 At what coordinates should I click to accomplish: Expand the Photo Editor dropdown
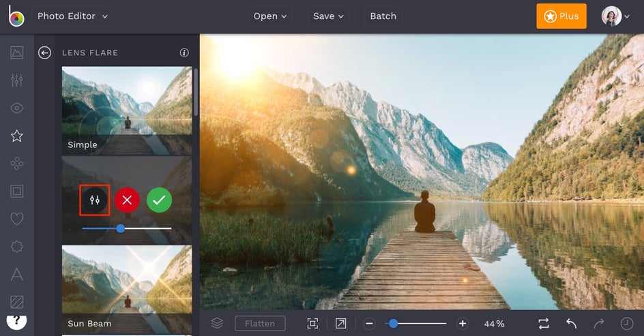73,16
